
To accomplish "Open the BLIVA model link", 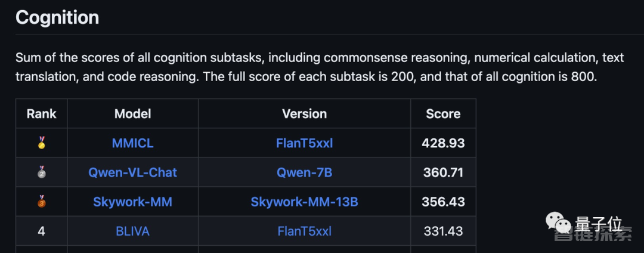I will pyautogui.click(x=132, y=232).
